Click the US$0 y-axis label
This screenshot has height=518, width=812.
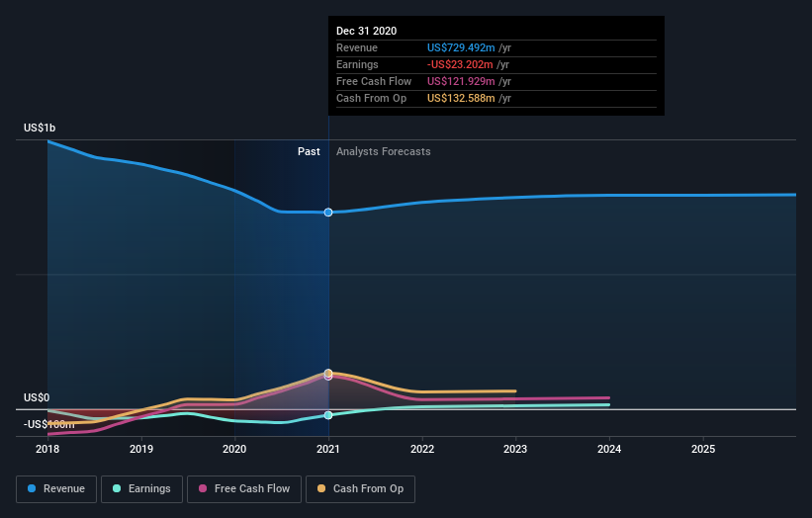(37, 397)
